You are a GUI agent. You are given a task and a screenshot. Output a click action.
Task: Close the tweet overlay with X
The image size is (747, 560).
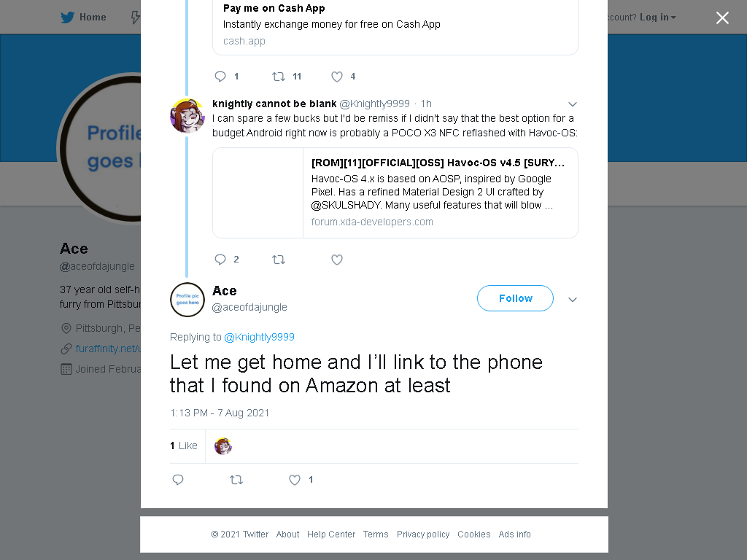tap(722, 17)
